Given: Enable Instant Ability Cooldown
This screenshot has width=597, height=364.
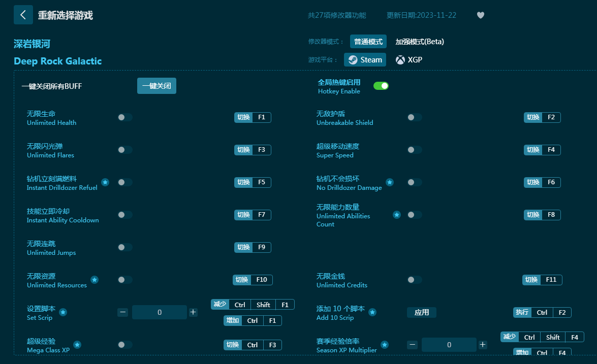Looking at the screenshot, I should click(x=125, y=215).
